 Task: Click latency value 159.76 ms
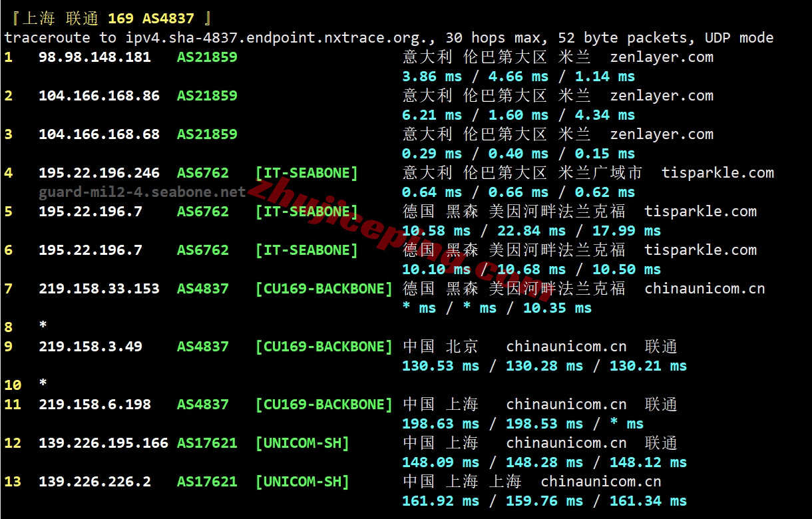tap(544, 501)
